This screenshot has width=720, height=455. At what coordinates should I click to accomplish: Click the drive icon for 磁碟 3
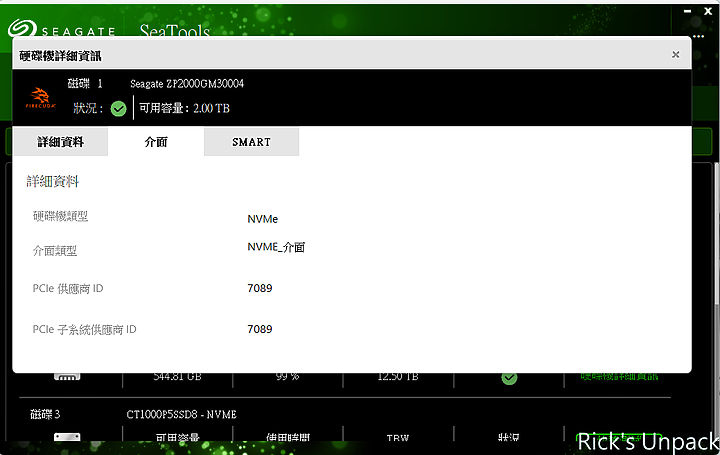tap(67, 436)
